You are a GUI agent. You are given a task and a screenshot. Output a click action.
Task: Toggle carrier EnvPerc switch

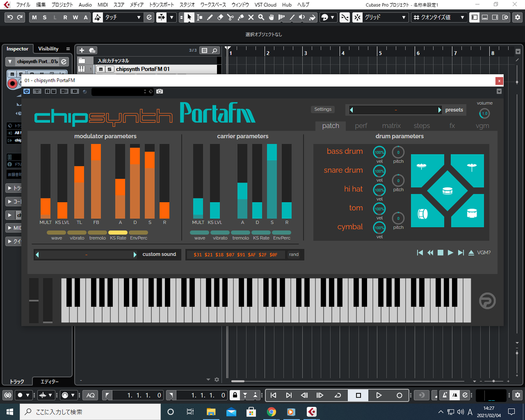pyautogui.click(x=282, y=233)
